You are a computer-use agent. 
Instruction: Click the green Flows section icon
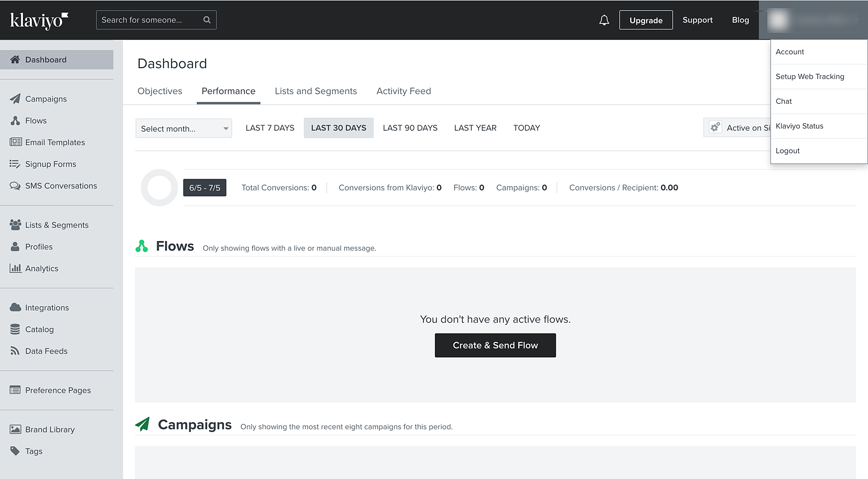[x=142, y=246]
